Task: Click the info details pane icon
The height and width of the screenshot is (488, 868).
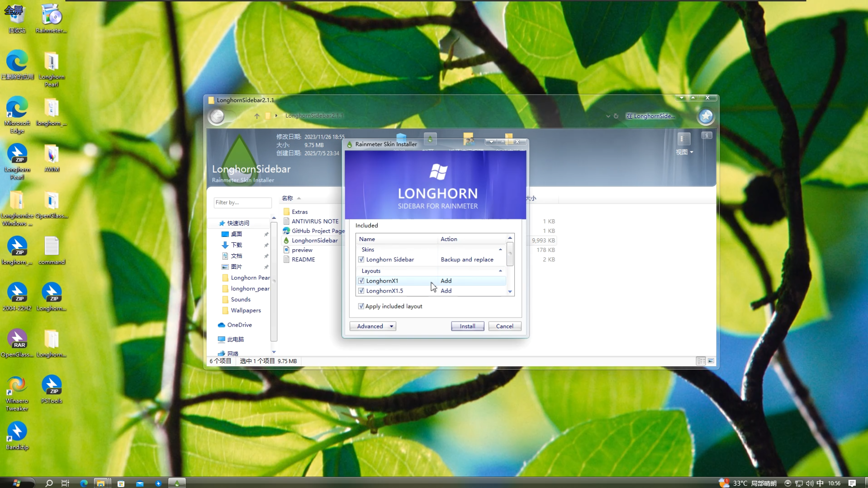Action: (x=707, y=135)
